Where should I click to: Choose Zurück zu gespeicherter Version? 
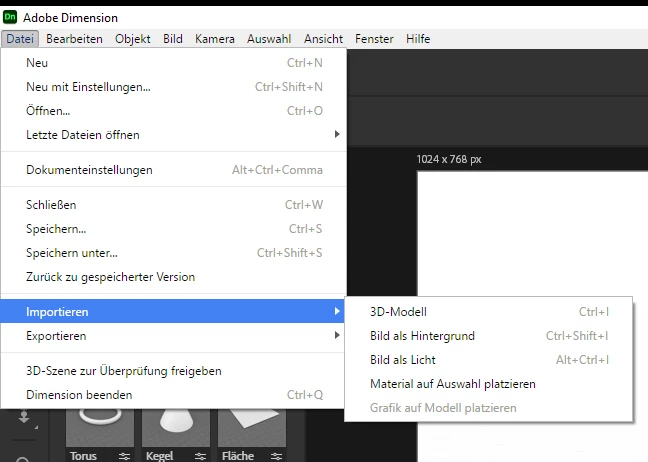(x=173, y=276)
